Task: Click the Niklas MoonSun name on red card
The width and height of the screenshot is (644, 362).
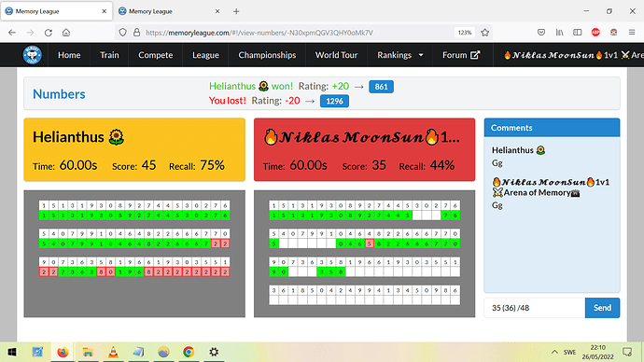Action: coord(361,137)
